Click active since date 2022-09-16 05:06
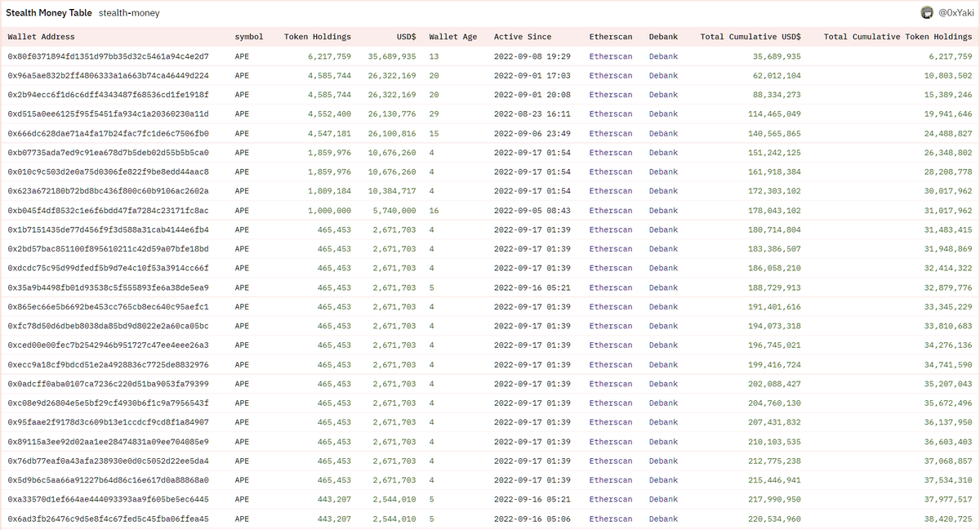980x530 pixels. tap(532, 519)
